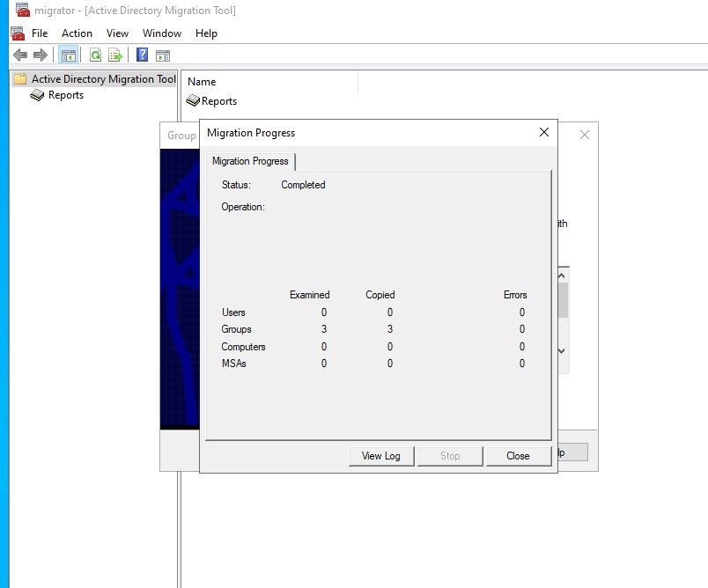Open the Help menu
The width and height of the screenshot is (708, 588).
click(x=206, y=33)
